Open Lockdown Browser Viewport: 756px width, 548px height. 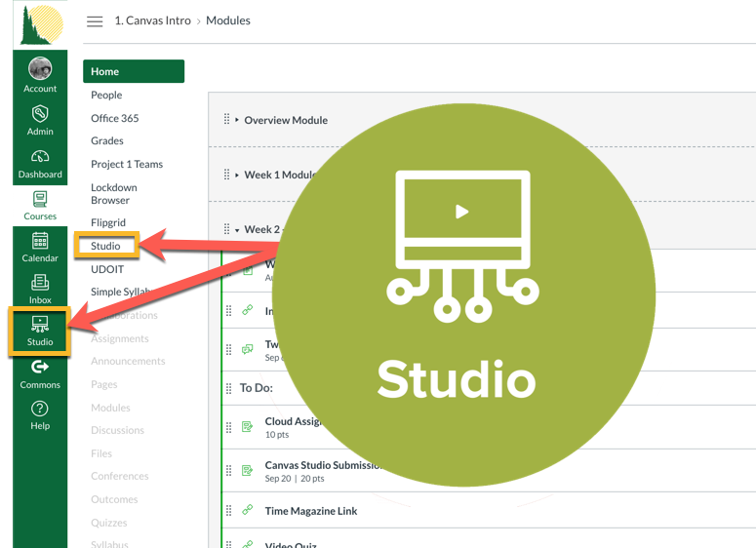[x=114, y=194]
